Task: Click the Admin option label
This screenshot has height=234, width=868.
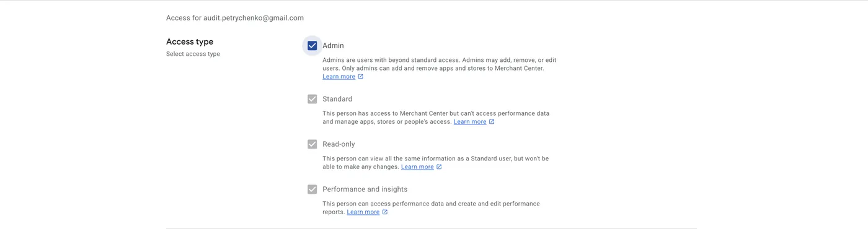Action: tap(333, 46)
